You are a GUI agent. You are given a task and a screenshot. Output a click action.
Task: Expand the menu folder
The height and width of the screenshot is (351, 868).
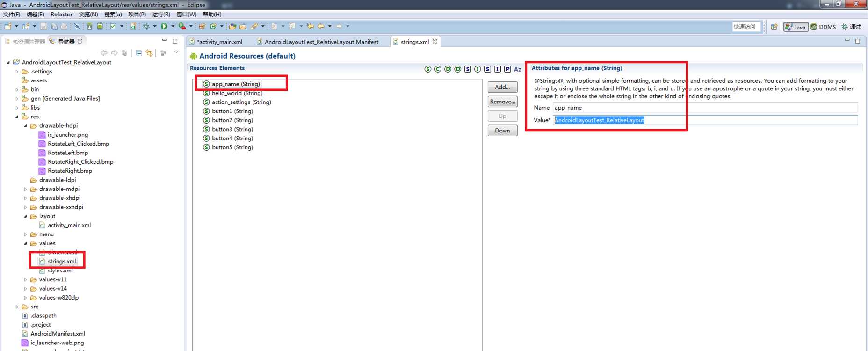point(26,234)
